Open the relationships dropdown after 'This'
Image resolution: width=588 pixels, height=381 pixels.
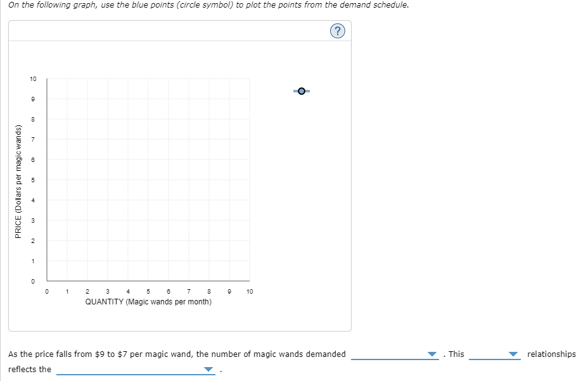click(x=494, y=354)
